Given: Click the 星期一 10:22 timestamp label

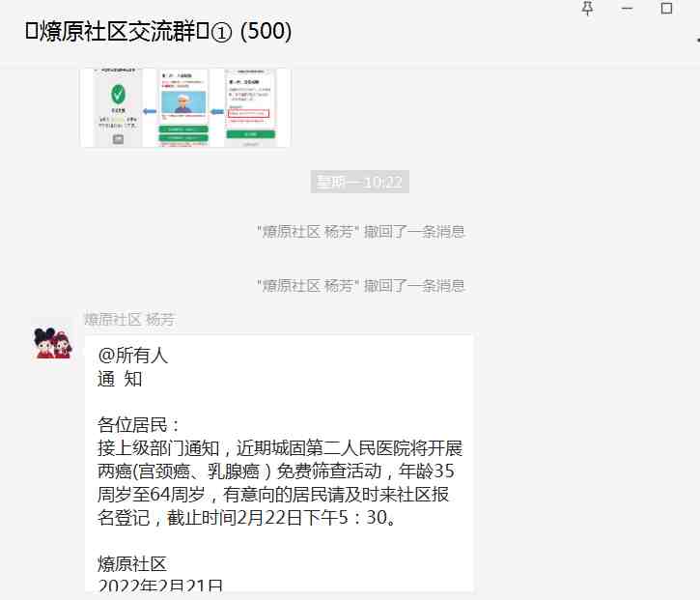Looking at the screenshot, I should 359,182.
